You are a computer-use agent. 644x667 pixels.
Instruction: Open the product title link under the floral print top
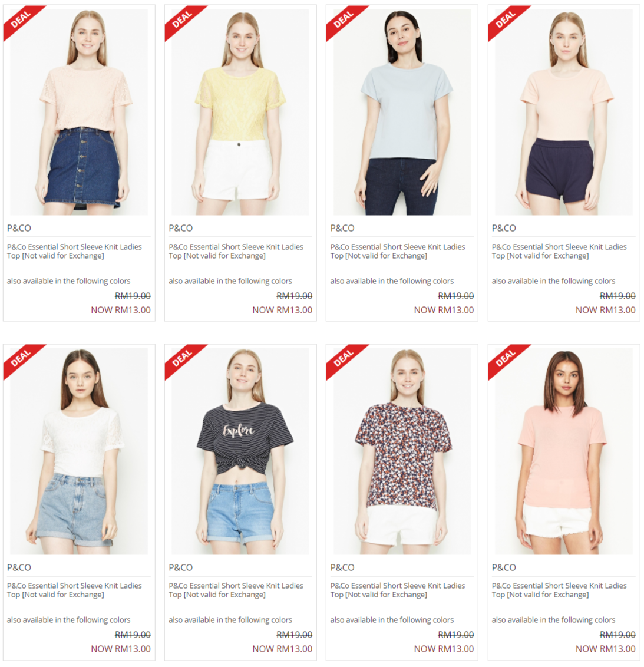point(397,590)
